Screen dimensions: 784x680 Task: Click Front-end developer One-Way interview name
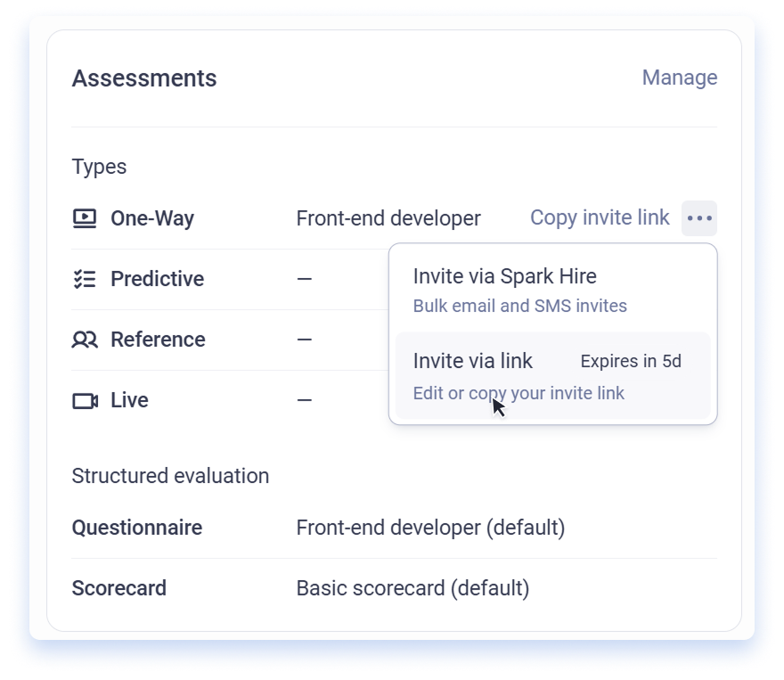[x=388, y=218]
